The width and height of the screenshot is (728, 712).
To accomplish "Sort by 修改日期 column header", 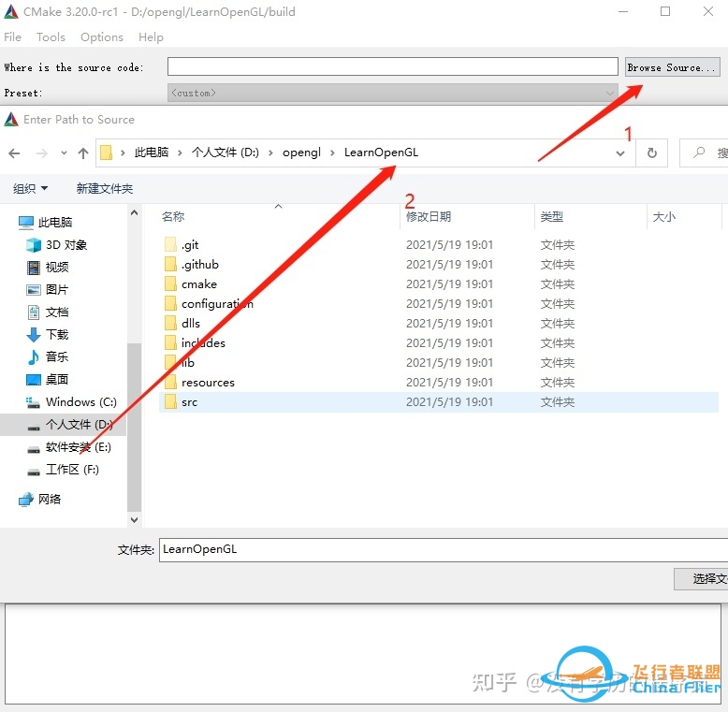I will (x=428, y=217).
